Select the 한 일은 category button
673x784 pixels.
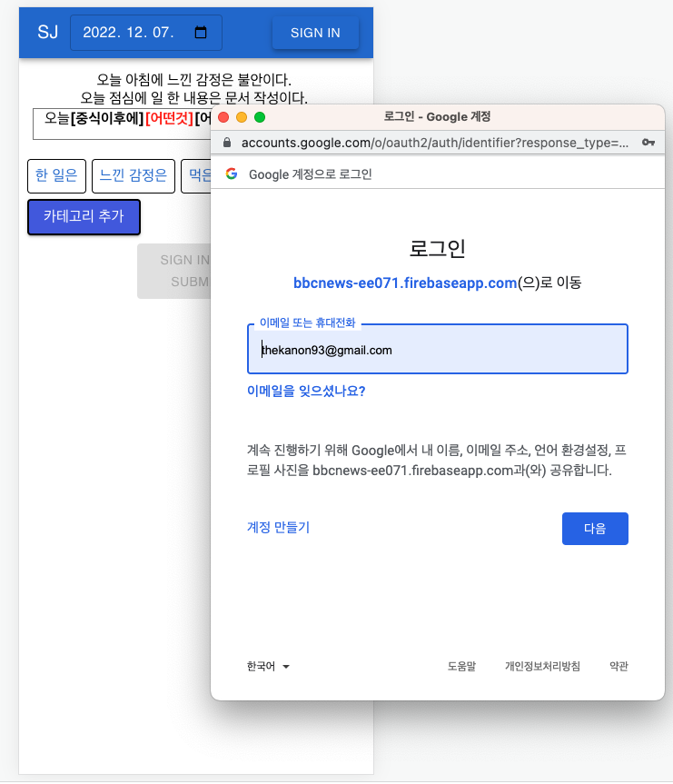pos(56,175)
